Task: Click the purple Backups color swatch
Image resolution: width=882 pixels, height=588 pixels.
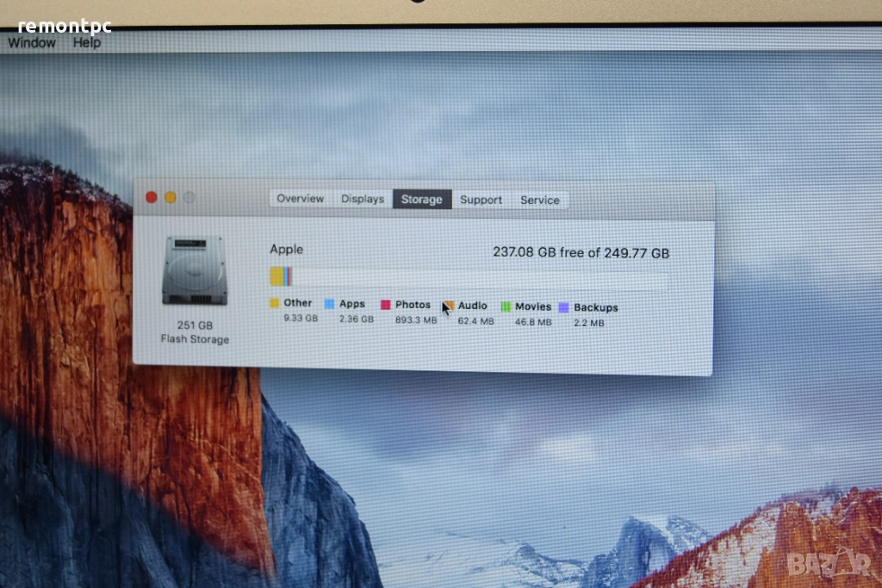Action: pyautogui.click(x=563, y=307)
